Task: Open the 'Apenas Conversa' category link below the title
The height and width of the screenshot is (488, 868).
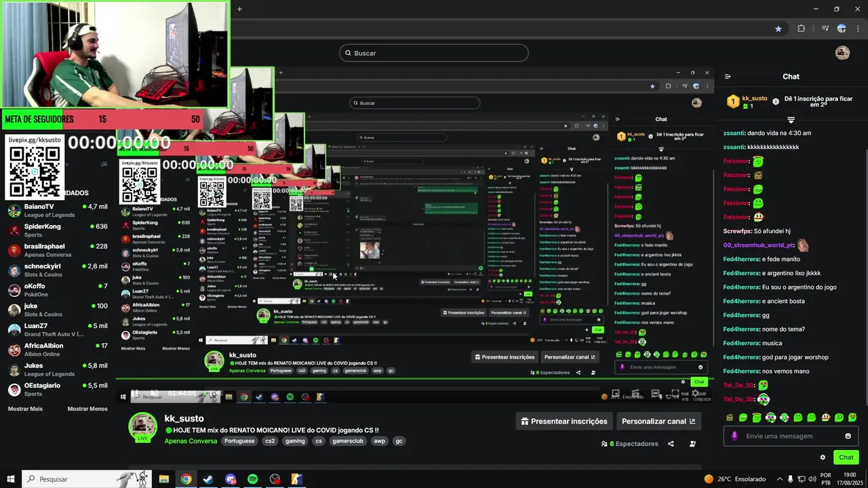Action: [191, 441]
